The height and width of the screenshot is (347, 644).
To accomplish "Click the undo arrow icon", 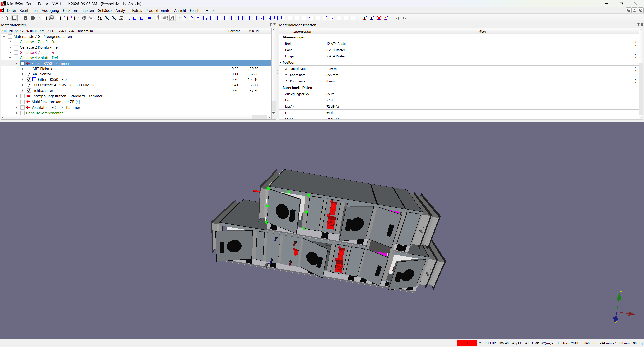I will click(397, 18).
